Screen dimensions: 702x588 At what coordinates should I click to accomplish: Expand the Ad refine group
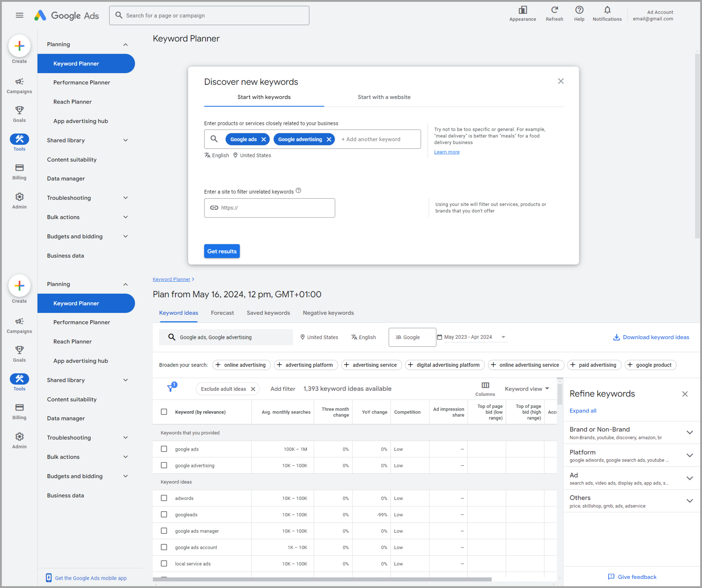click(689, 478)
